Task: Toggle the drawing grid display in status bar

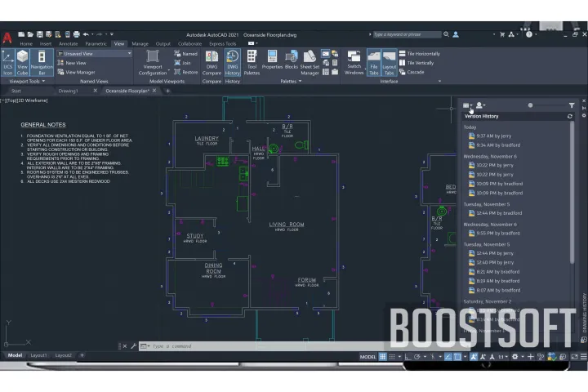Action: click(x=382, y=357)
